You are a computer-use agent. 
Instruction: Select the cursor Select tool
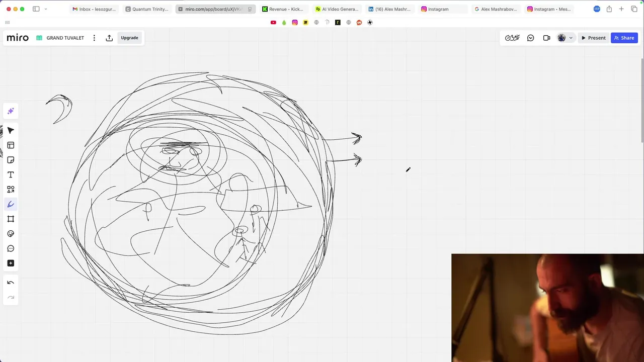point(11,131)
